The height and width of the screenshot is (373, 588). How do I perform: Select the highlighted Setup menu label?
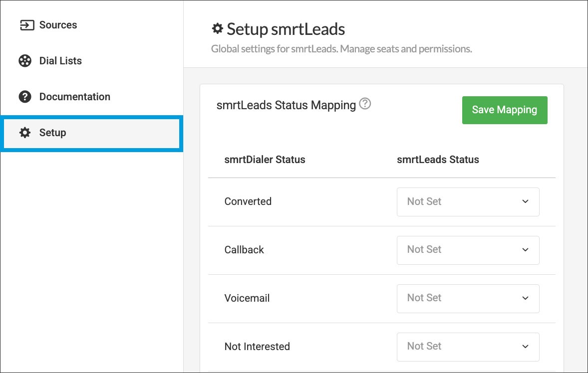tap(53, 133)
